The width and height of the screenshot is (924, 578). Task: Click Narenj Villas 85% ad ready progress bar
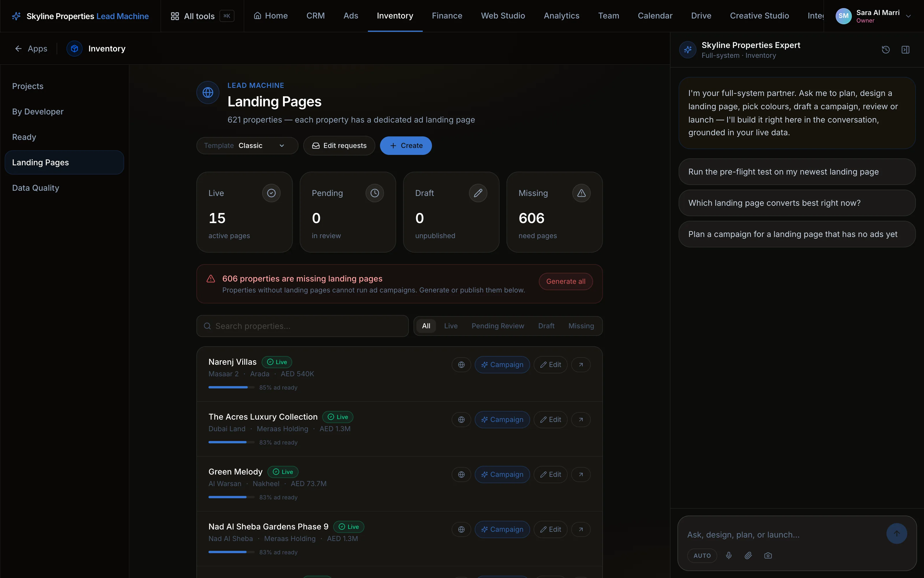[231, 387]
